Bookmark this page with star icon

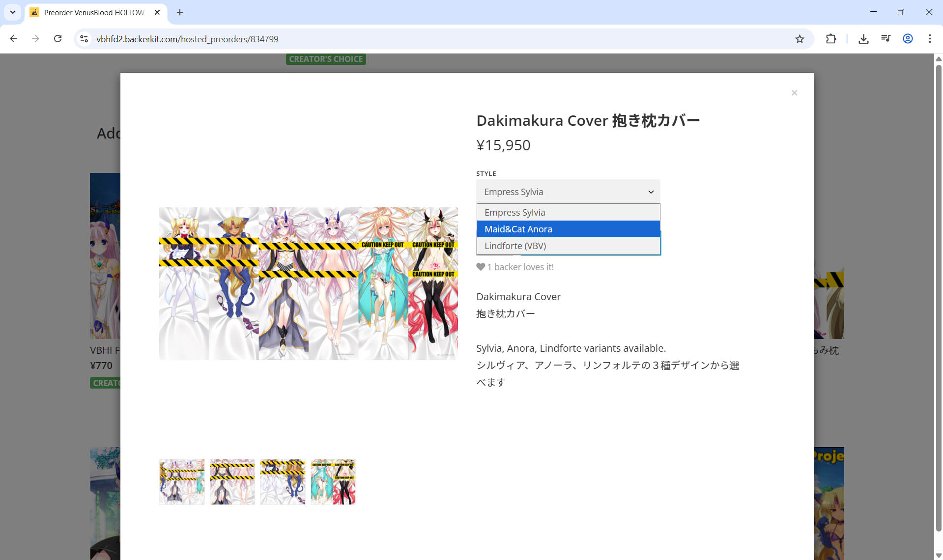click(800, 39)
